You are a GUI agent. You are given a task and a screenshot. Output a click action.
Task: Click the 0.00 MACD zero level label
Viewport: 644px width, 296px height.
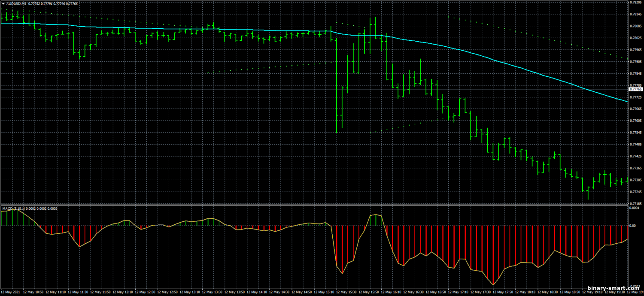633,225
